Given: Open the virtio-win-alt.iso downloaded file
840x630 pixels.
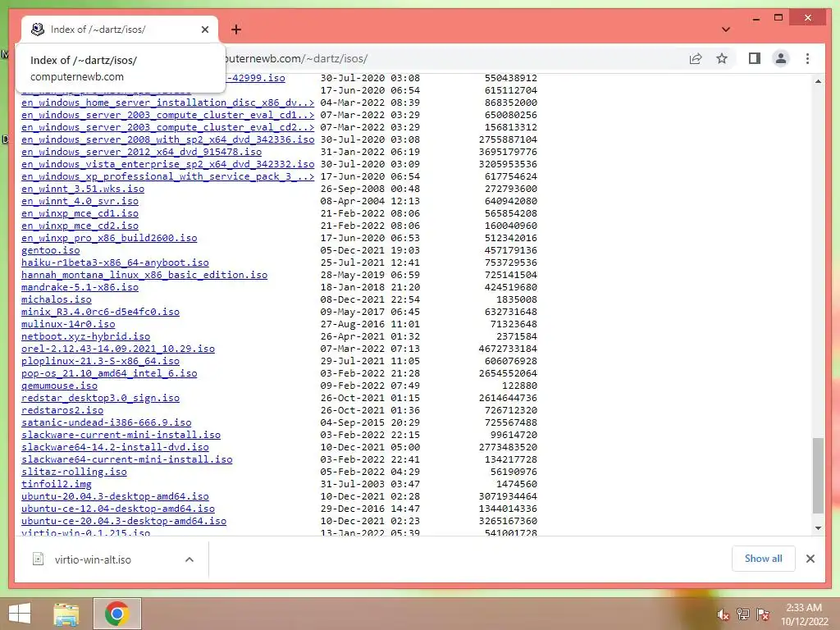Looking at the screenshot, I should point(93,559).
